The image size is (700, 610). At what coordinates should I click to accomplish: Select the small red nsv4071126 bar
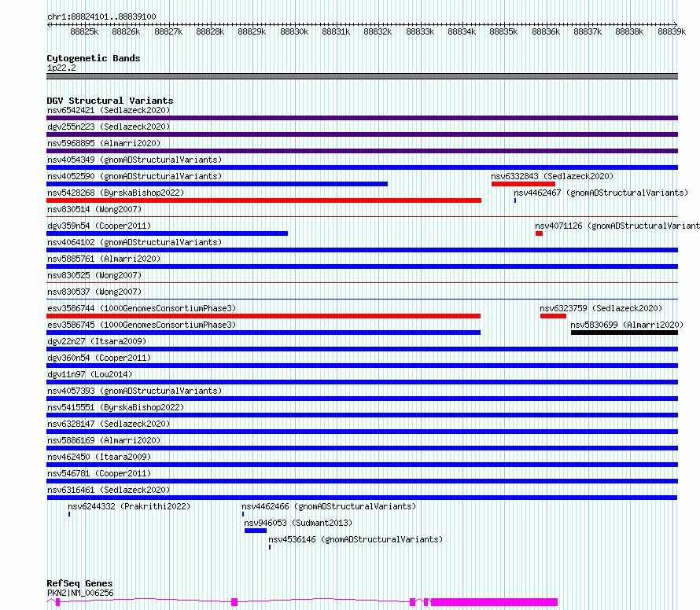[540, 233]
